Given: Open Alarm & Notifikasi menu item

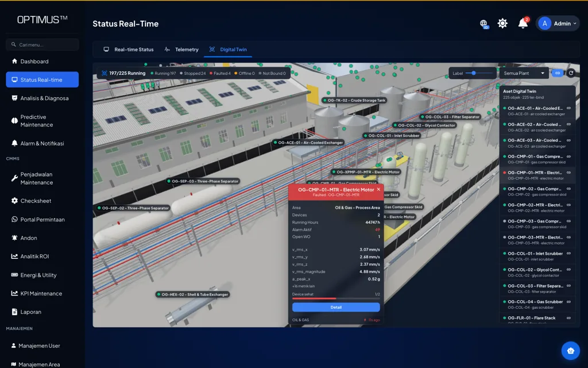Looking at the screenshot, I should (42, 143).
